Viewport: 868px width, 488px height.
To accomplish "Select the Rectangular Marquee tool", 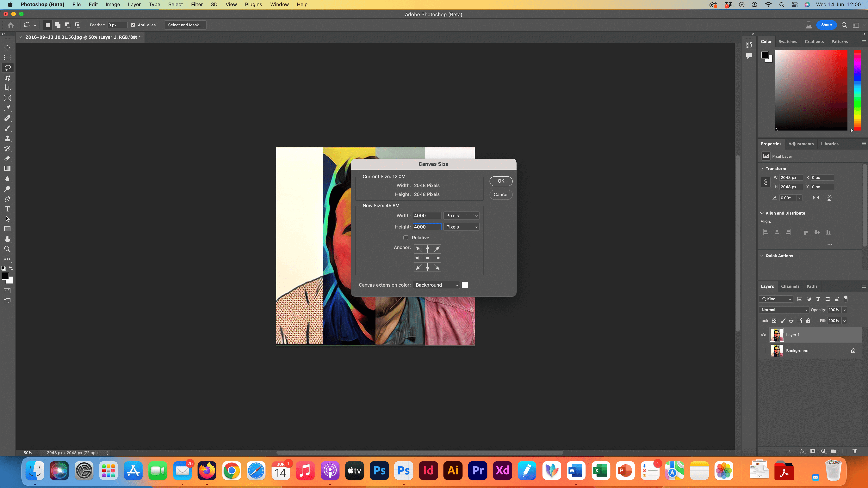I will [x=7, y=58].
